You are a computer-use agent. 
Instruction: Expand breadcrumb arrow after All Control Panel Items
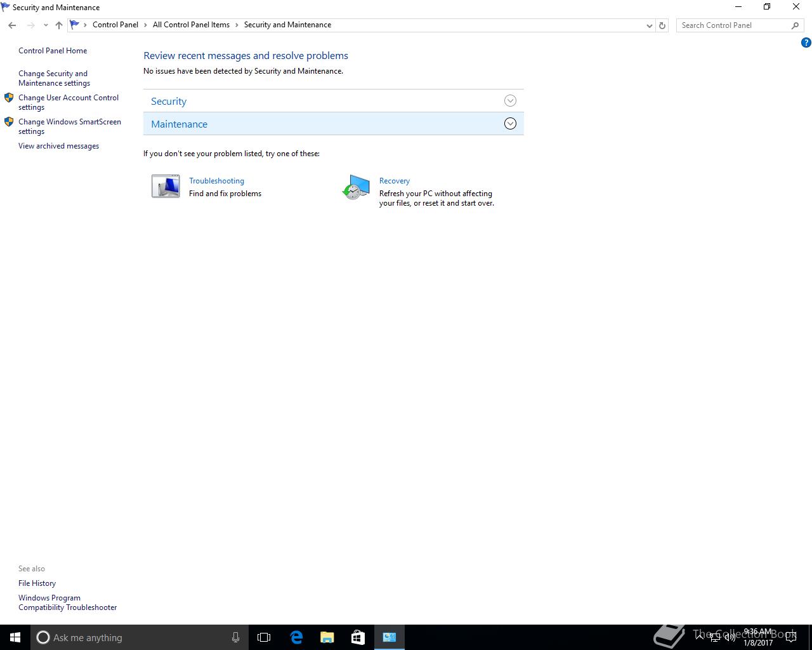pos(237,25)
